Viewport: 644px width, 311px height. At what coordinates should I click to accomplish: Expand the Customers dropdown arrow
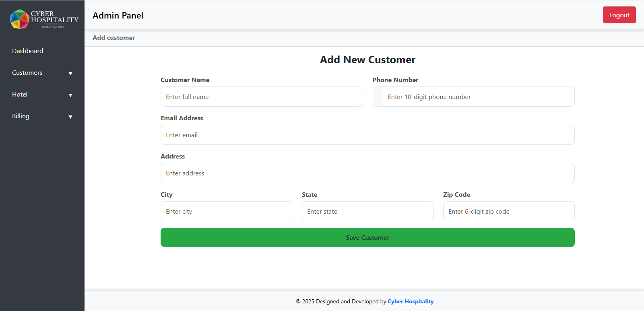point(70,74)
